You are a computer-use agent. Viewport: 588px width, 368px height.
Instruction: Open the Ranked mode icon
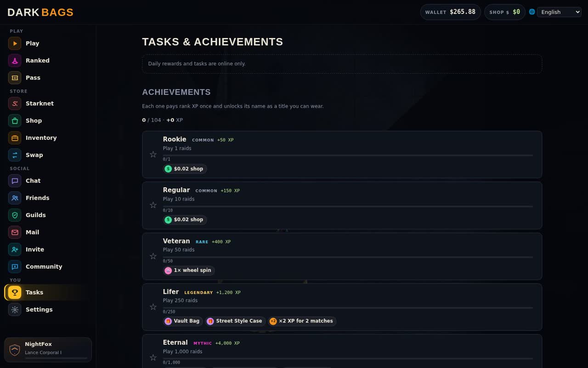click(15, 60)
